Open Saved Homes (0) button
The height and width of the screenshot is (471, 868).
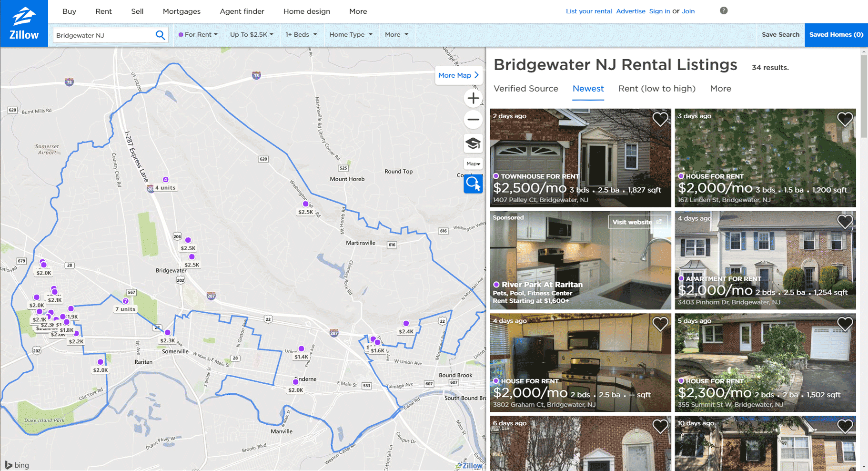coord(836,34)
